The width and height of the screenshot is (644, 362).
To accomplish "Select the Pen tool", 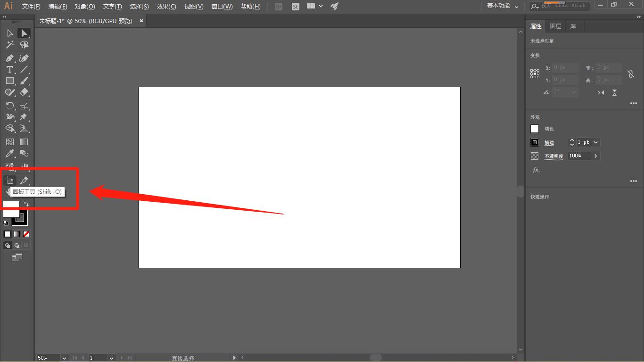I will [x=9, y=58].
